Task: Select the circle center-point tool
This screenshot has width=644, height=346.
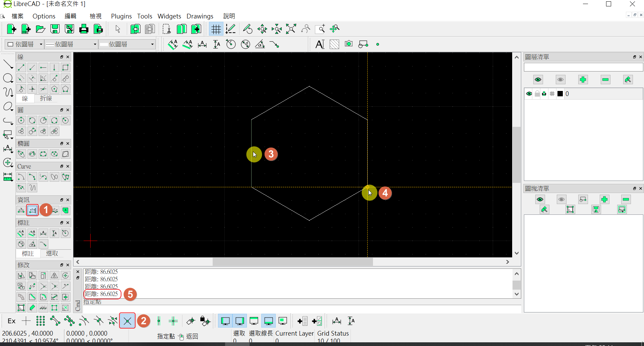Action: click(x=21, y=120)
